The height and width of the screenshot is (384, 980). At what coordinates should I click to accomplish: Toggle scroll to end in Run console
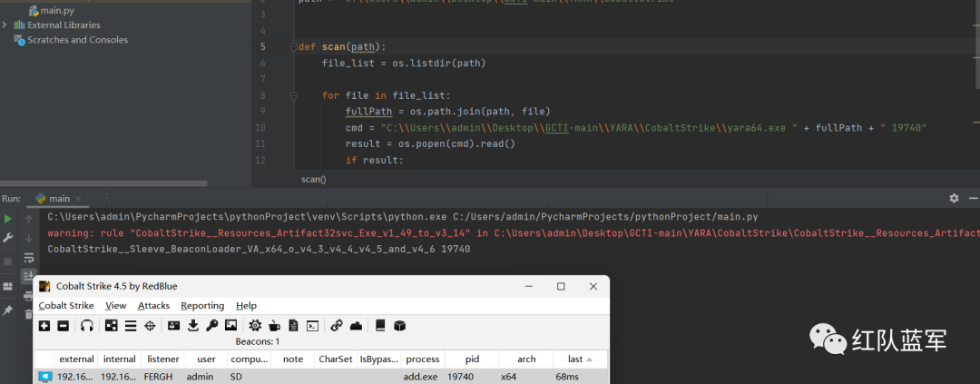click(x=29, y=275)
